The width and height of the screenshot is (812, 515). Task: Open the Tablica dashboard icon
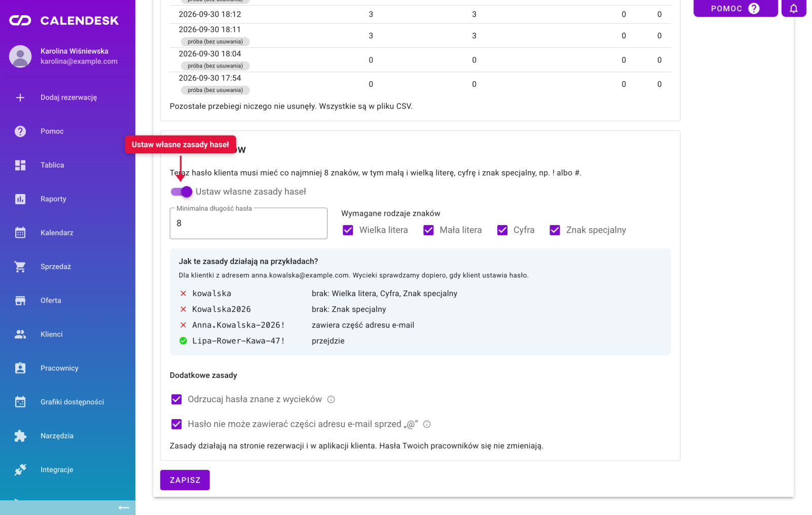click(20, 165)
